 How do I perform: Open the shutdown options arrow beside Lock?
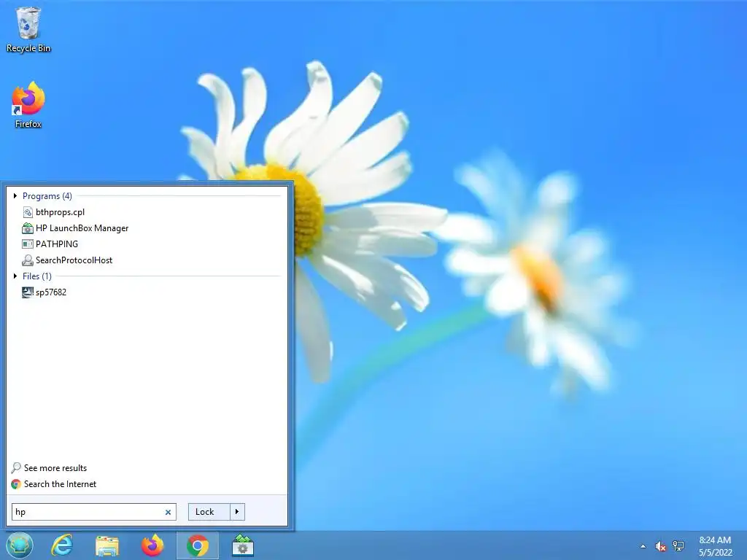click(x=237, y=511)
